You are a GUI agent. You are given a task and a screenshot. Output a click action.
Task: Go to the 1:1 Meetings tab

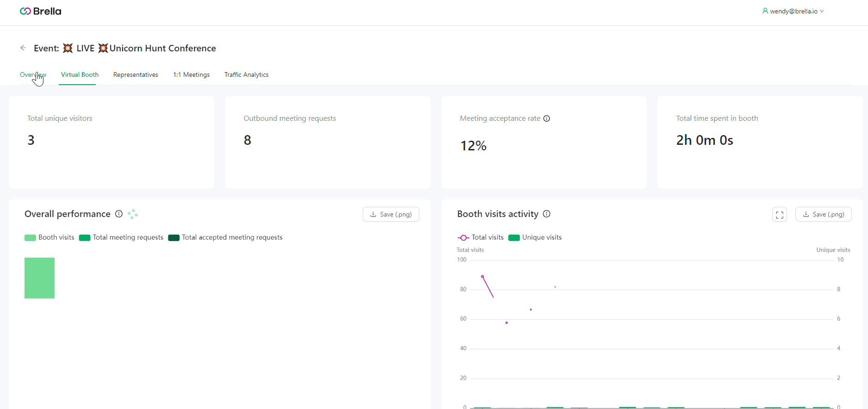click(191, 74)
